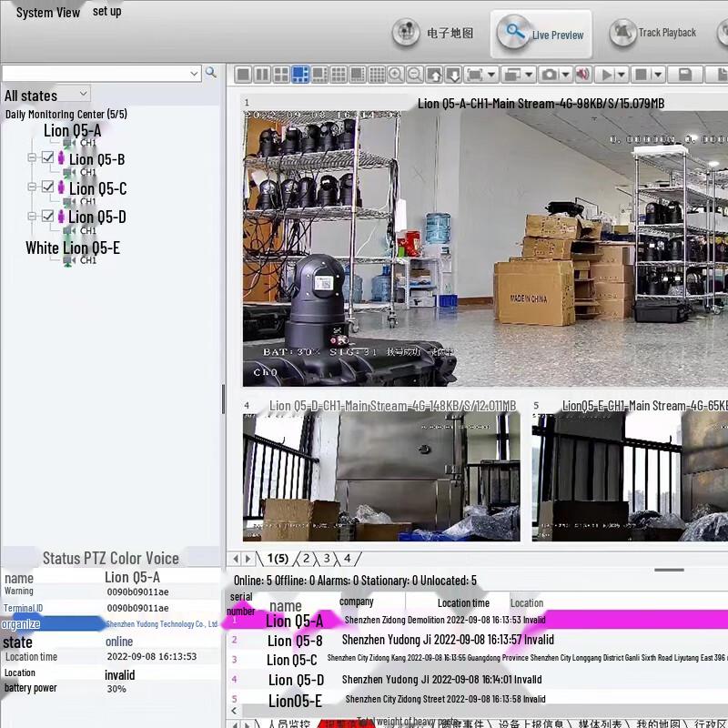Select White Lion Q5-E in device tree

(x=73, y=248)
